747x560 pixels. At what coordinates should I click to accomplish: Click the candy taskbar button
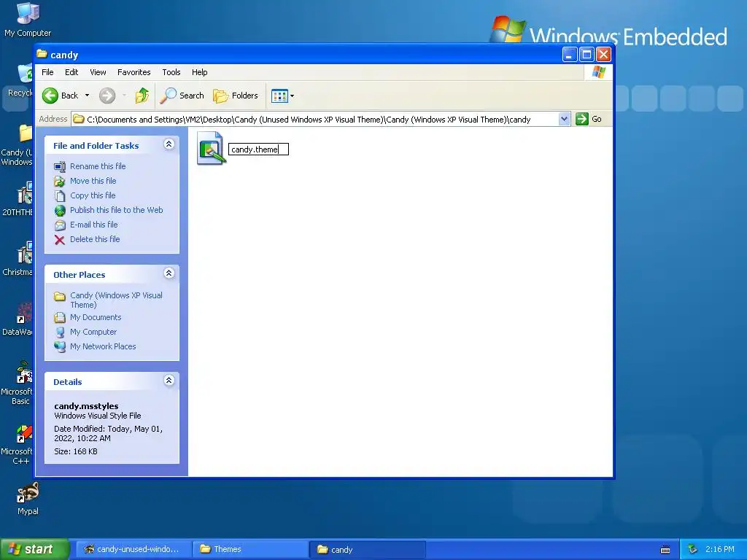click(x=367, y=550)
